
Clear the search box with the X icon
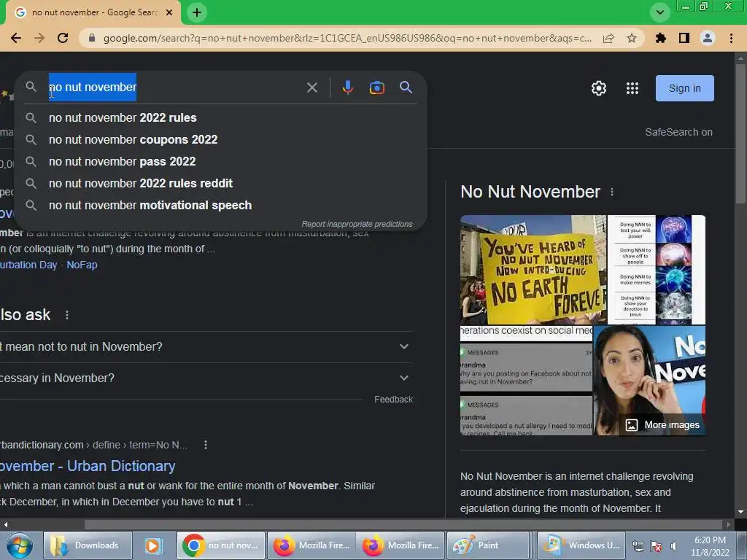[312, 87]
